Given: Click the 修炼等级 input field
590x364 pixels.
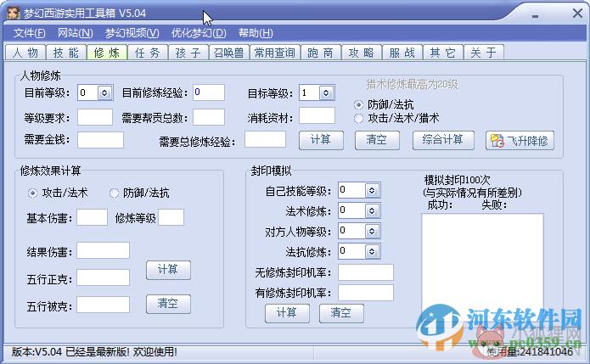Looking at the screenshot, I should click(171, 217).
